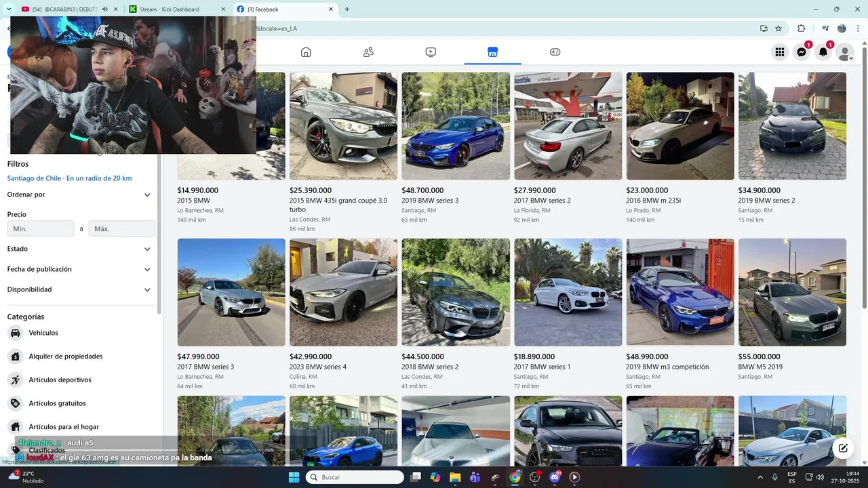Open the Vehículos category link

click(x=43, y=333)
